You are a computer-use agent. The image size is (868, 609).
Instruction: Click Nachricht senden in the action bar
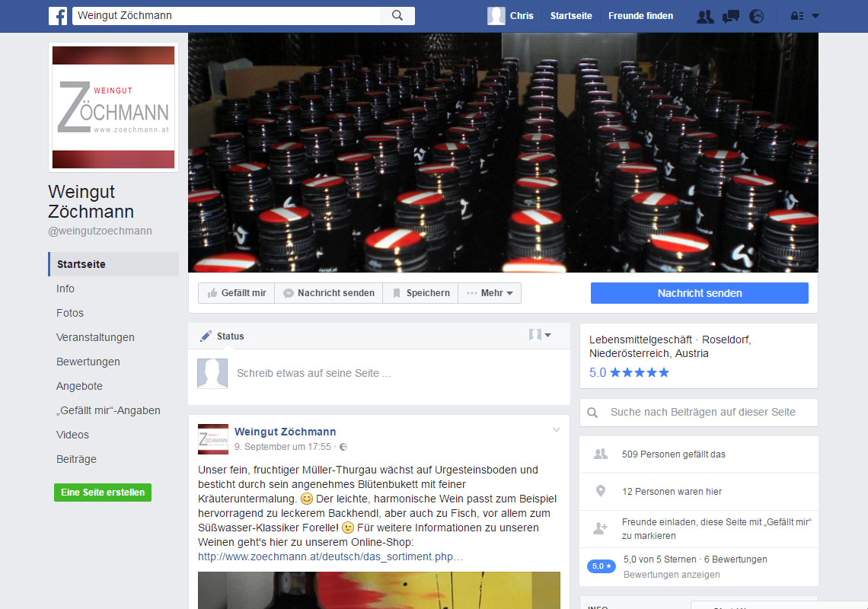click(x=329, y=293)
